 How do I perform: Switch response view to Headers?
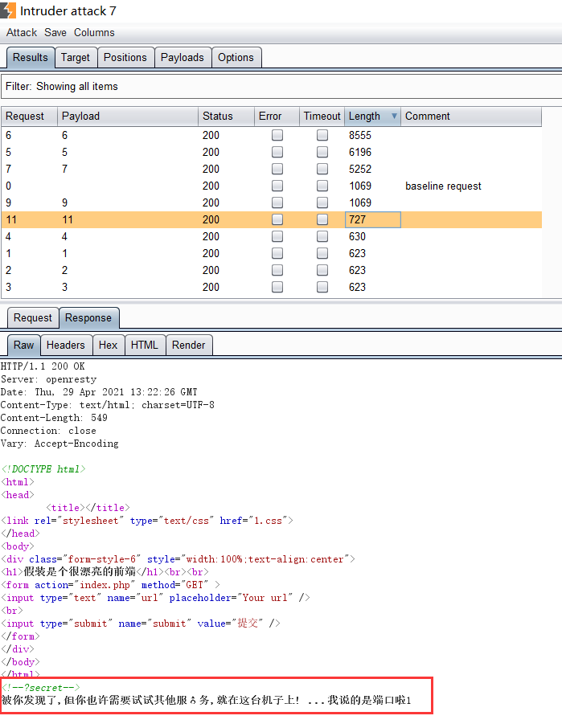[x=65, y=345]
